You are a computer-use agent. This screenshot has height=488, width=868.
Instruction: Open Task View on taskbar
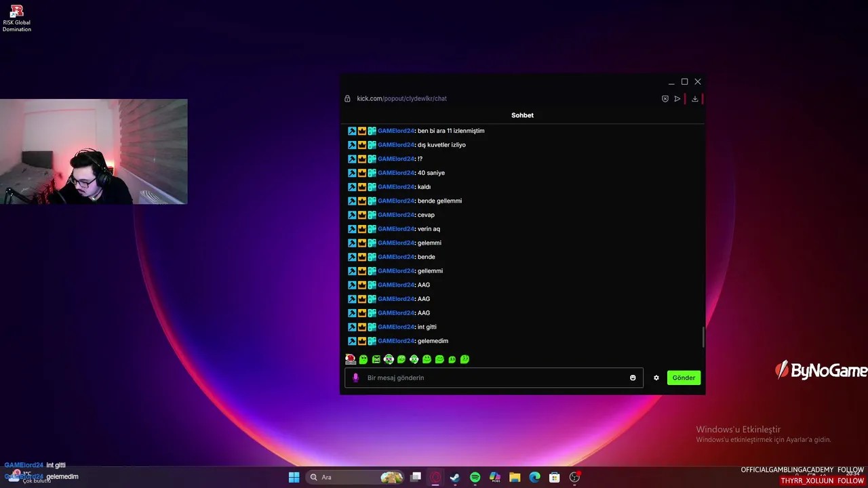coord(416,477)
